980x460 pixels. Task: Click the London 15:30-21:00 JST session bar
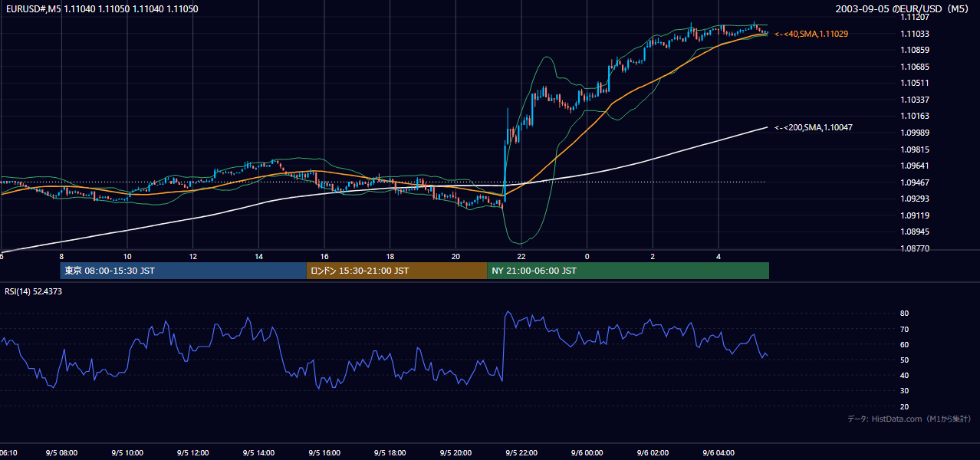pos(396,271)
